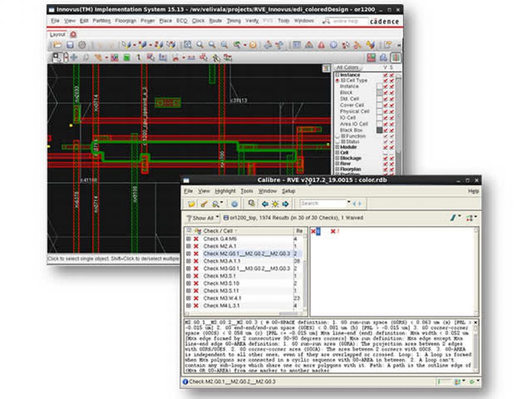Expand the Check M3.A.1.1 tree entry
Viewport: 532px width, 399px height.
(x=189, y=261)
